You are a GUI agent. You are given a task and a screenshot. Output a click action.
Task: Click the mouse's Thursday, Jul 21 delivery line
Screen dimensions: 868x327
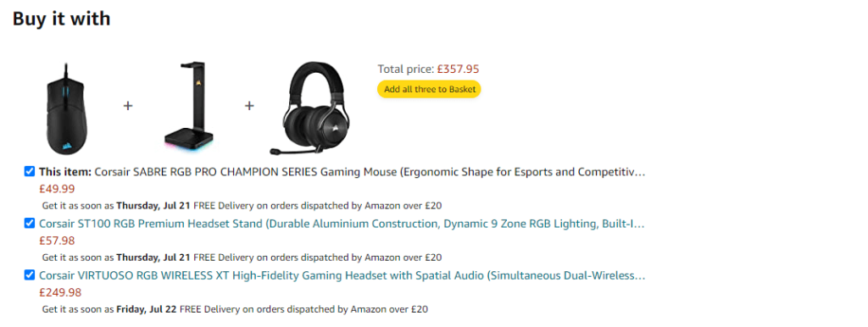coord(242,206)
